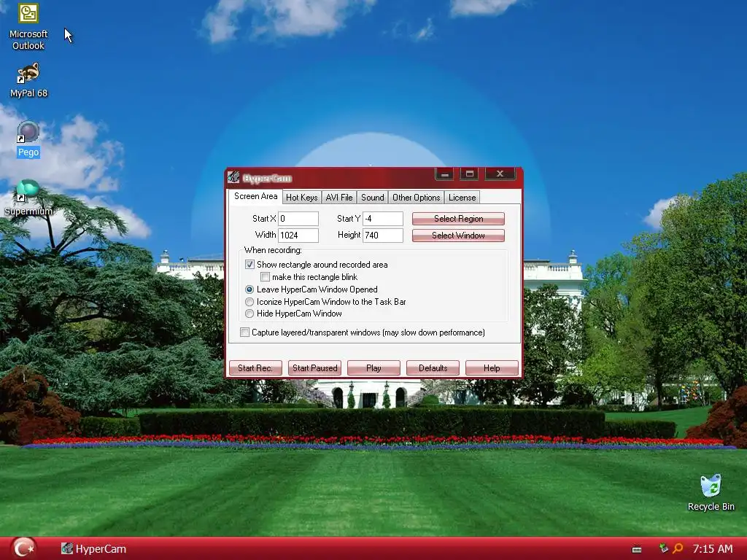Click the Start Y input field

tap(382, 219)
